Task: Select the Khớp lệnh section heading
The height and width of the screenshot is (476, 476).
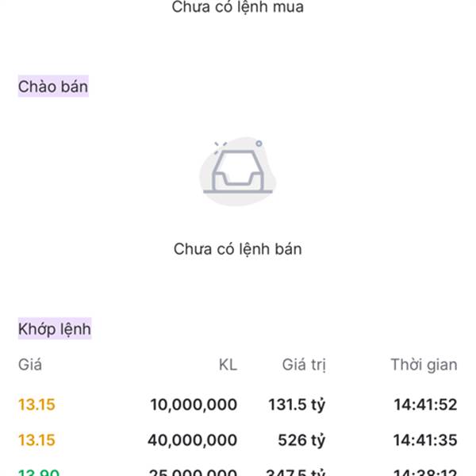Action: click(x=55, y=328)
